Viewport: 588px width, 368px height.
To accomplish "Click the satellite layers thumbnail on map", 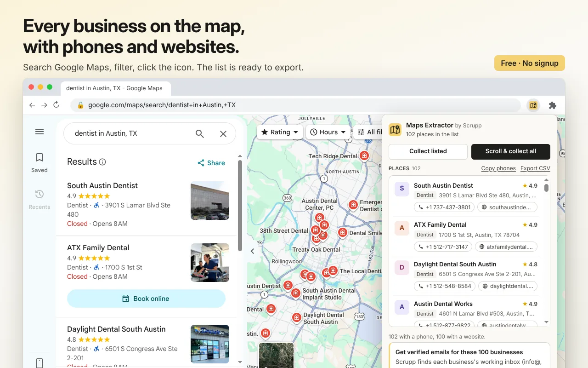I will 276,355.
